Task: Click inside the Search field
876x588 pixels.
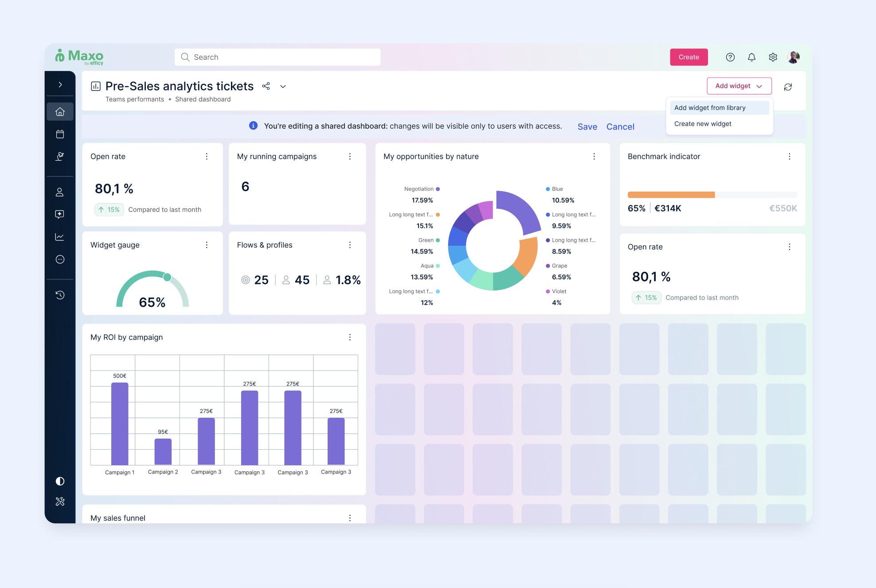Action: tap(278, 57)
